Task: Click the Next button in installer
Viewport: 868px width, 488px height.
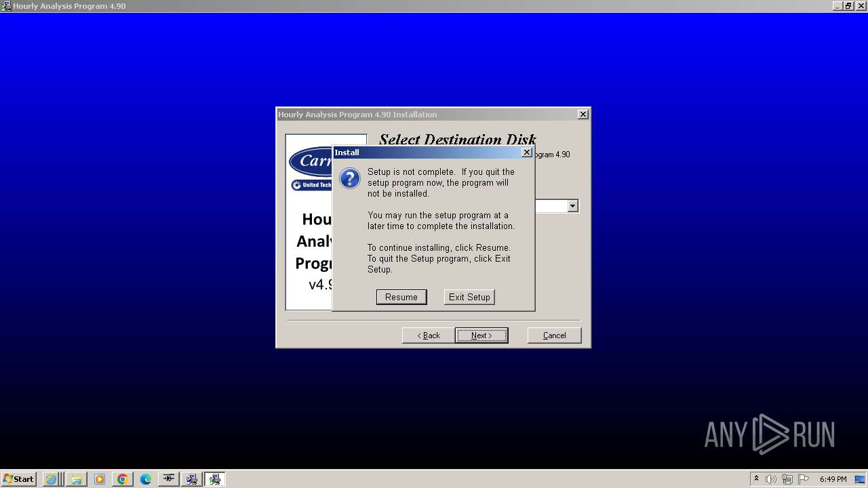Action: (x=481, y=335)
